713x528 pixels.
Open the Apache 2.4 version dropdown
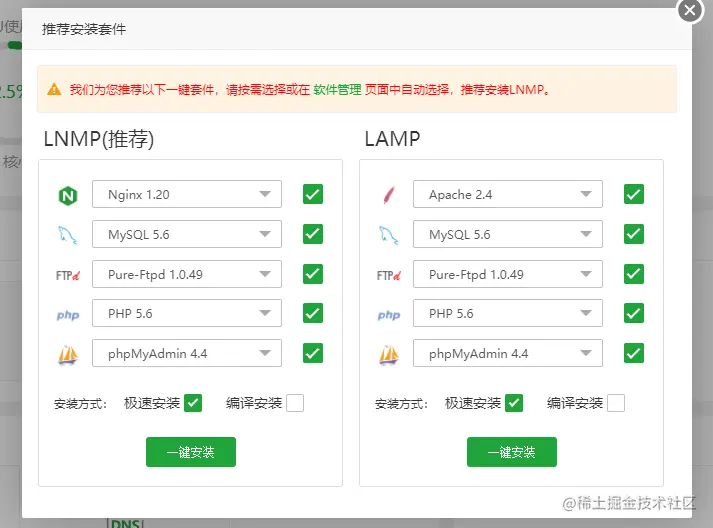pos(508,194)
